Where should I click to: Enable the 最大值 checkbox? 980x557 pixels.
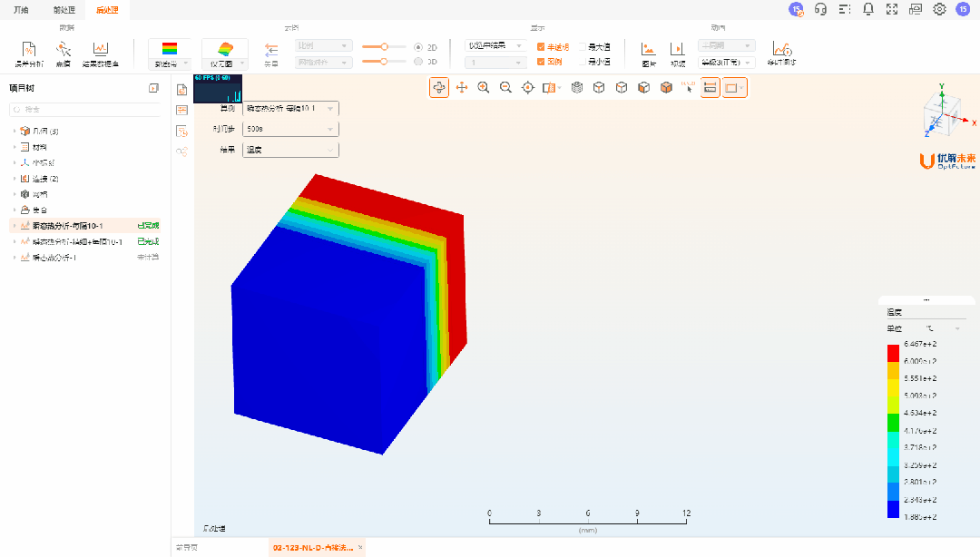(582, 47)
